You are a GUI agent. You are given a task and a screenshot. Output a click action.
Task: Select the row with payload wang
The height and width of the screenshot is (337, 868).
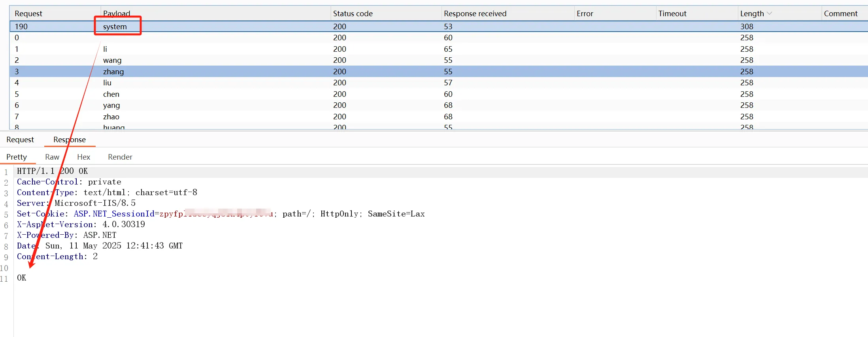(439, 60)
